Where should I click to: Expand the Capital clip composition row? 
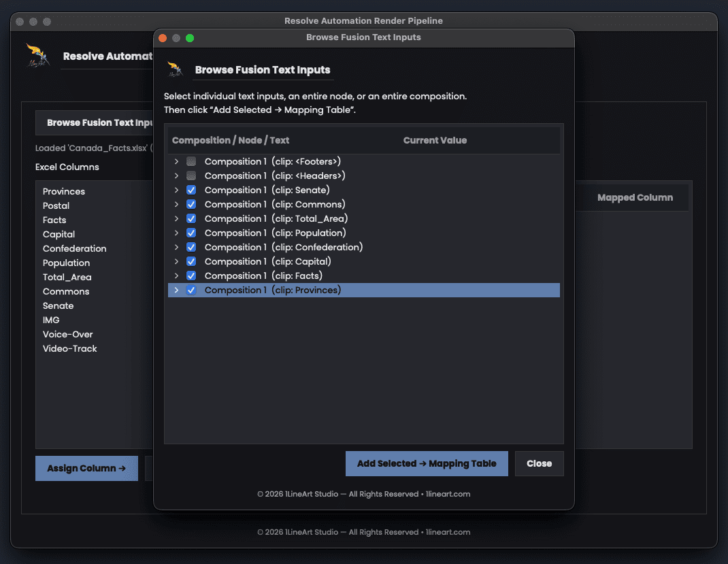point(176,261)
